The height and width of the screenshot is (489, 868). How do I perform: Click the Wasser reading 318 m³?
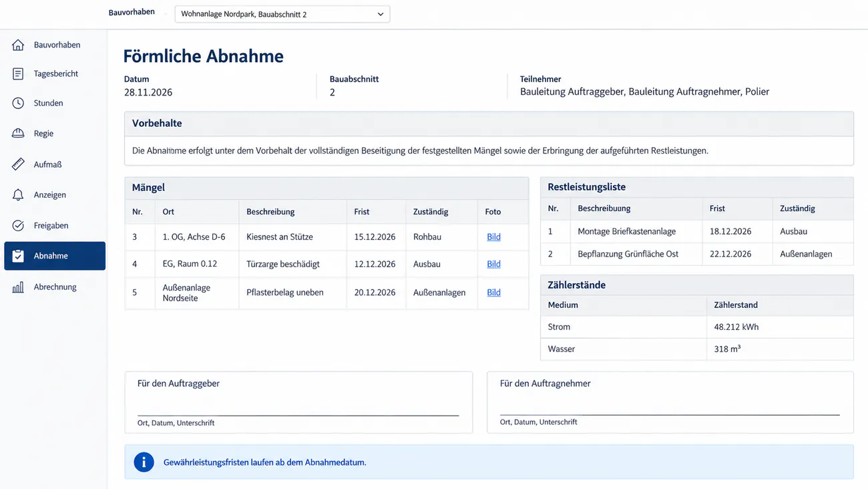727,349
